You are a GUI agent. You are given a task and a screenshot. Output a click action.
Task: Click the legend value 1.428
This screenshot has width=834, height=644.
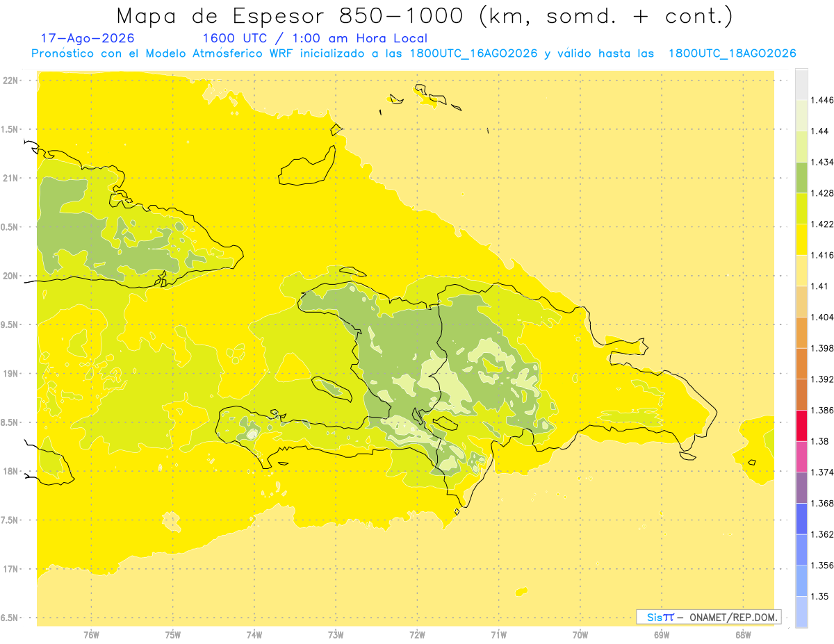coord(822,193)
